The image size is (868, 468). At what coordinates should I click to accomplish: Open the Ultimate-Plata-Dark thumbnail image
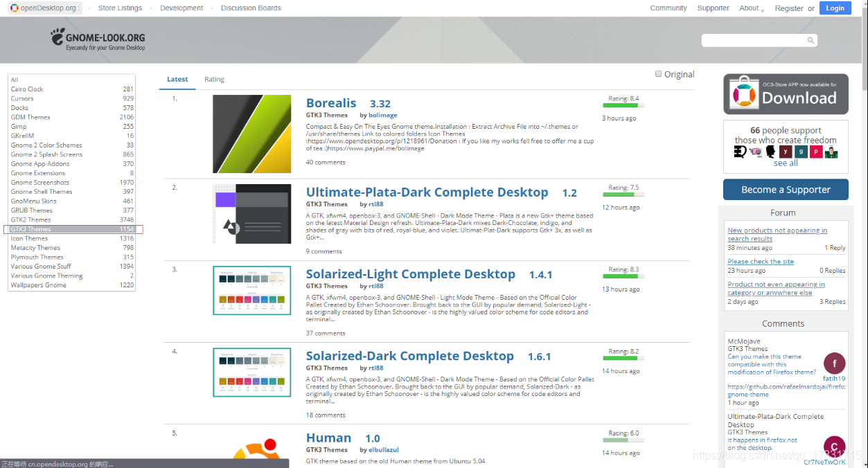[x=252, y=213]
